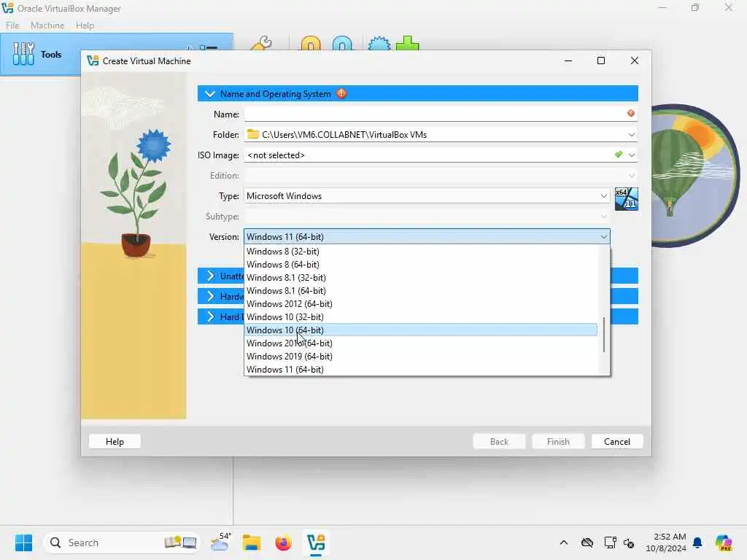Click the notification bell icon
Viewport: 747px width, 560px height.
[697, 542]
